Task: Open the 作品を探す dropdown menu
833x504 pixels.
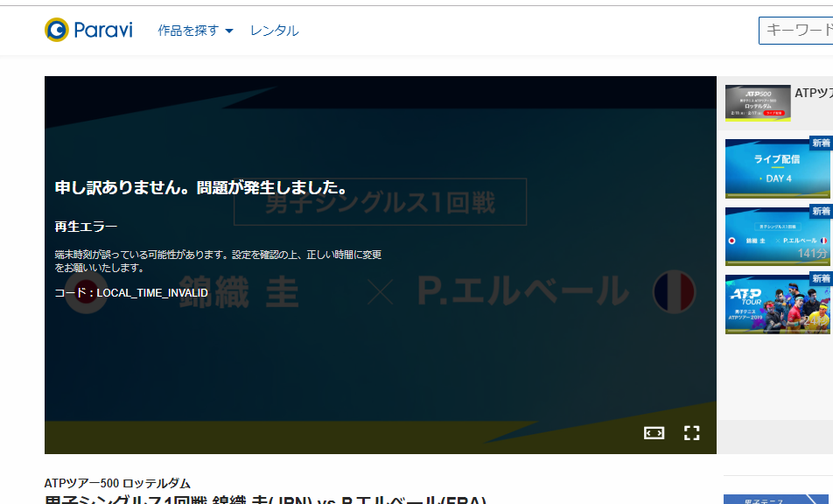Action: click(195, 31)
